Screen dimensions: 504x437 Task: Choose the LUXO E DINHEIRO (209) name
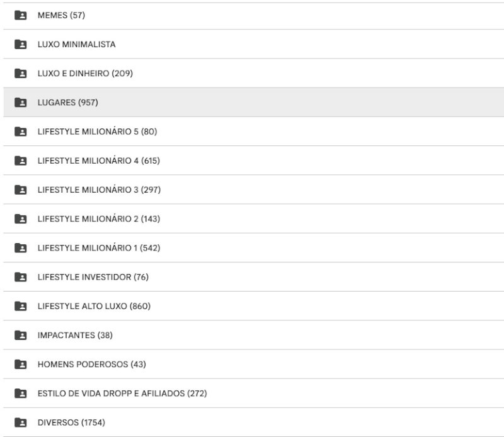tap(85, 73)
